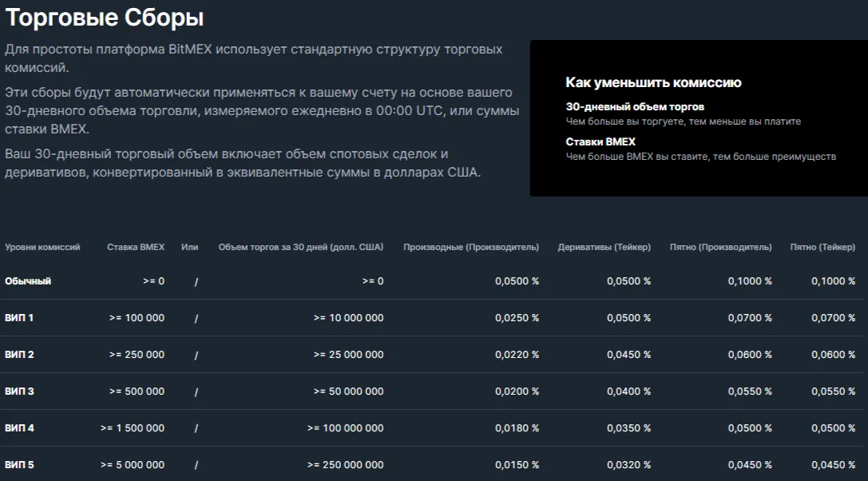Select the 'ВИП 3' tier row label

[19, 392]
